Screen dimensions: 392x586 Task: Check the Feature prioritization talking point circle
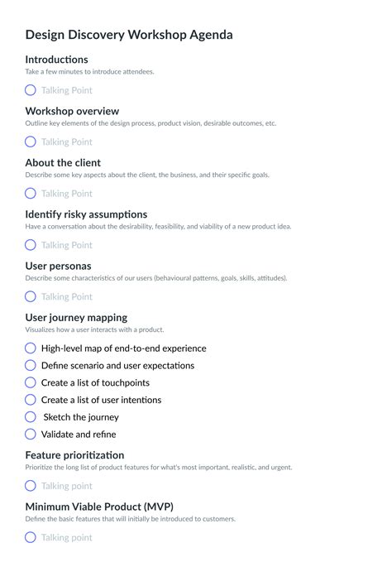coord(31,486)
